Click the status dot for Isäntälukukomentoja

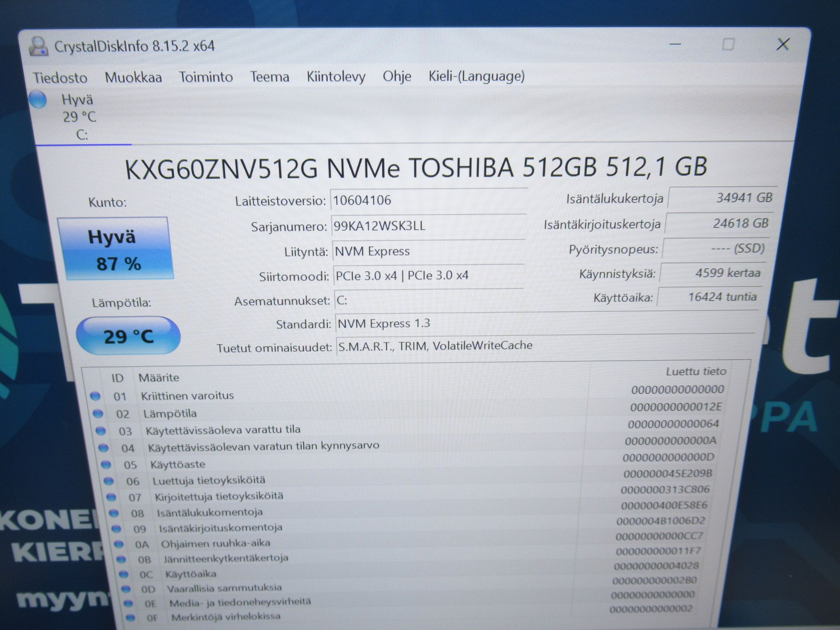click(114, 513)
